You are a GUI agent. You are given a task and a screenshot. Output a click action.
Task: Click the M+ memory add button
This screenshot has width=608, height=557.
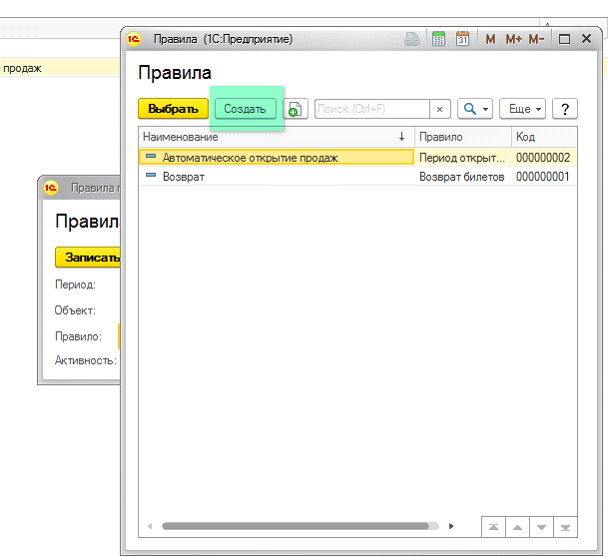coord(513,39)
